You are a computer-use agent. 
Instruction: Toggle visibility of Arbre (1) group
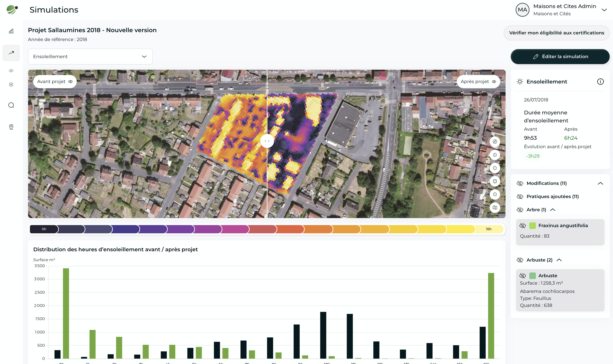click(x=520, y=210)
